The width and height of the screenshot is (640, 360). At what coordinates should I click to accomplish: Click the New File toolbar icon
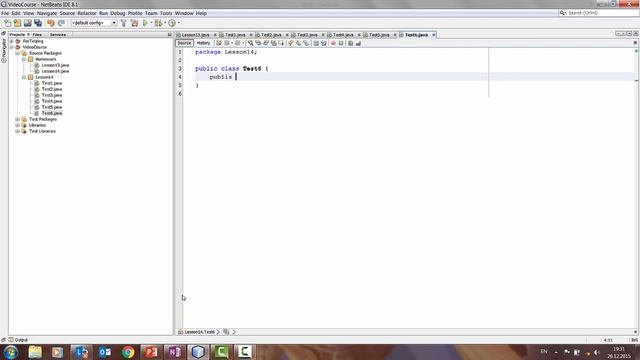[7, 23]
